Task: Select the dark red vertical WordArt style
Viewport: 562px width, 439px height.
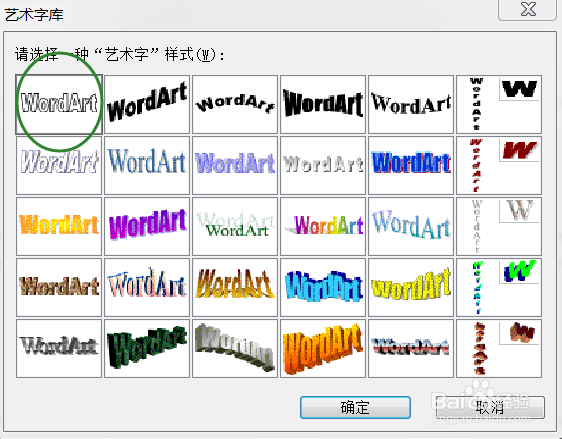Action: pos(499,165)
